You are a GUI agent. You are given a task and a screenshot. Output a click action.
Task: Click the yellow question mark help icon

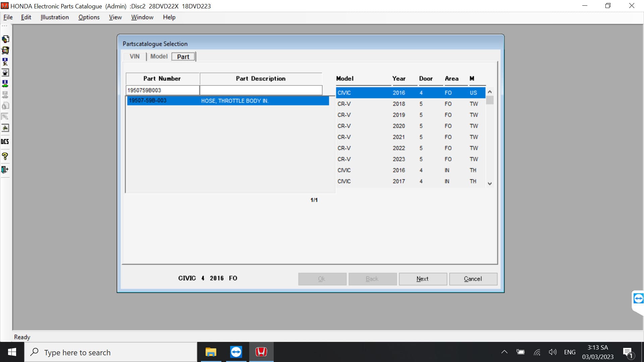(x=5, y=156)
